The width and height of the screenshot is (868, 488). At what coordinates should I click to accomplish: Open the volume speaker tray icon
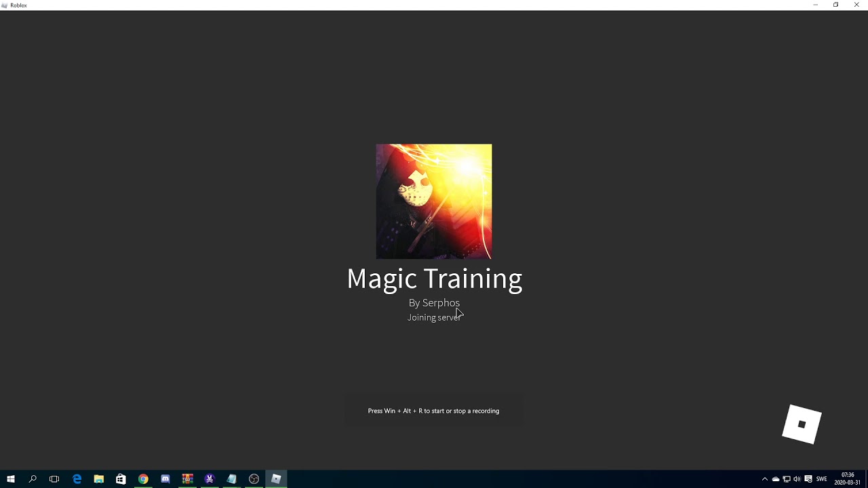797,479
